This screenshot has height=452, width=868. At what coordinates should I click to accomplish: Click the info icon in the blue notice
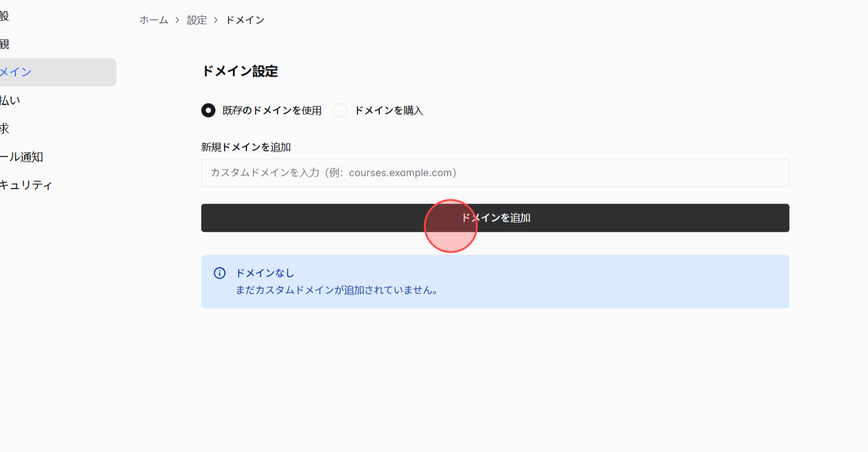pos(219,273)
